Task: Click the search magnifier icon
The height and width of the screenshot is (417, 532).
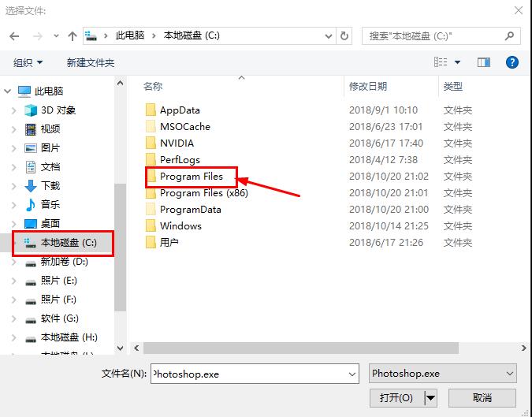Action: coord(509,35)
